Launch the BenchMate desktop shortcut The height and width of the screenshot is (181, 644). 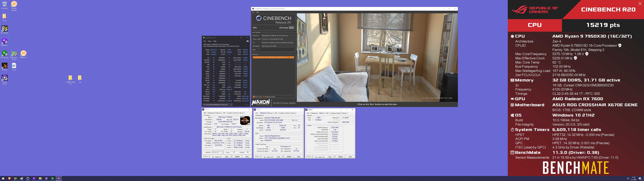click(5, 30)
